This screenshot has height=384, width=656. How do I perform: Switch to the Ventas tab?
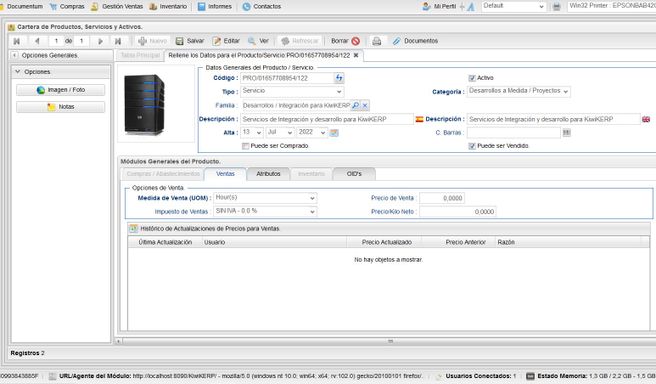(225, 174)
